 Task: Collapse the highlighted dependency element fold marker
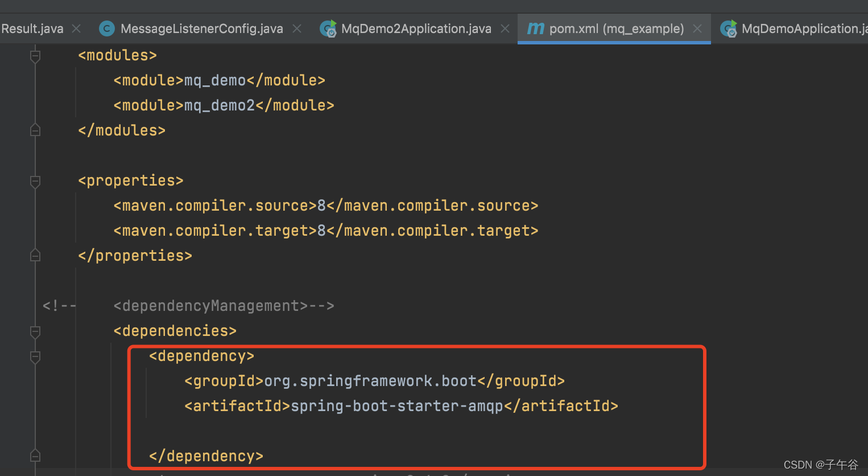pos(35,358)
